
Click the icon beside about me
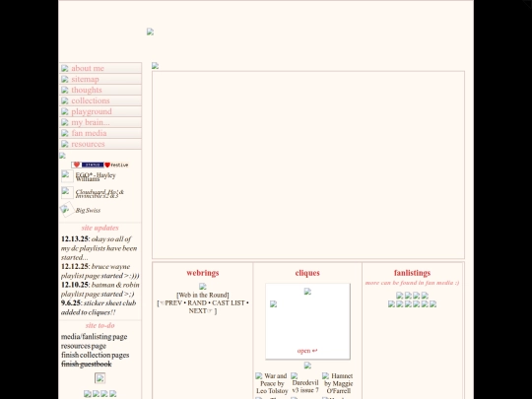tap(65, 68)
